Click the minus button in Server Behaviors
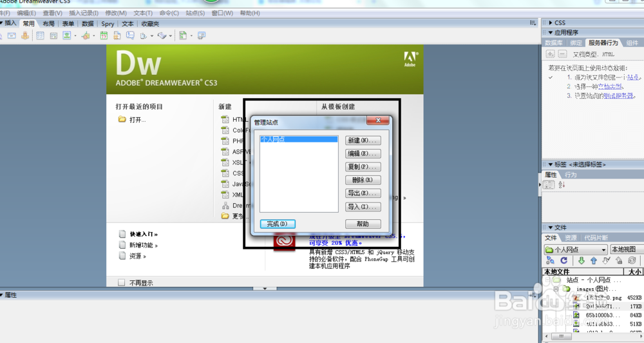The width and height of the screenshot is (644, 343). coord(563,54)
